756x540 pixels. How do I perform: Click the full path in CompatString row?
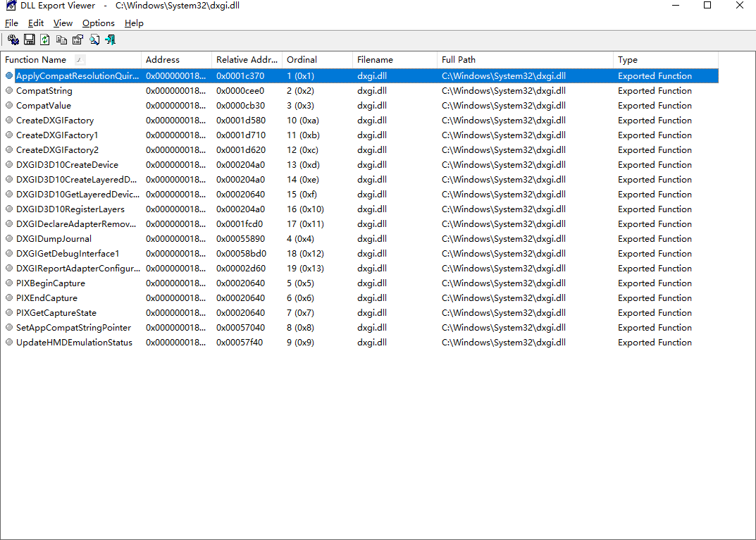point(503,91)
